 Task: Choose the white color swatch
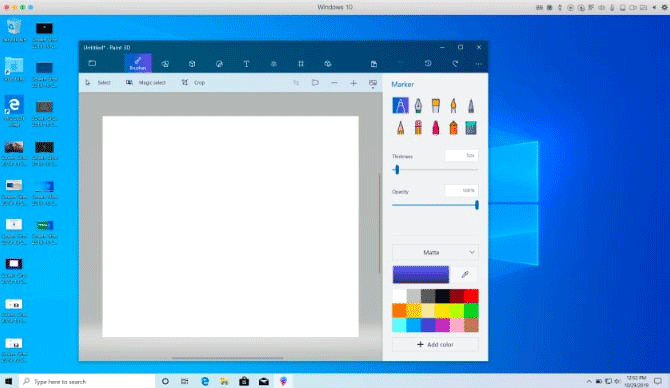point(400,296)
